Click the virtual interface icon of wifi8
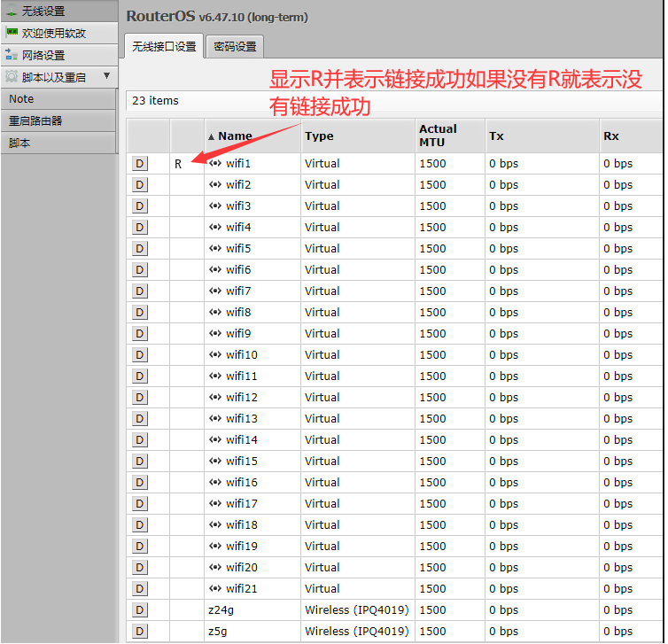 [215, 312]
